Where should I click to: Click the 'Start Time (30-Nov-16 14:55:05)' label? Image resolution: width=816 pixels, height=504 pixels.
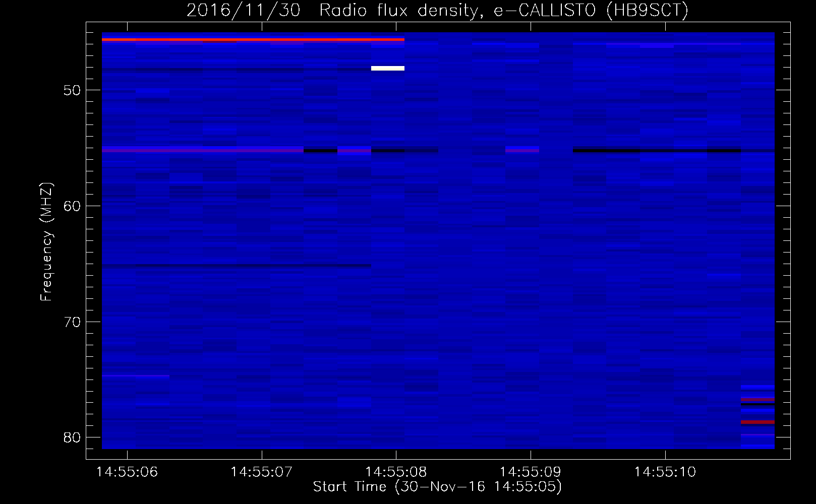pyautogui.click(x=437, y=487)
